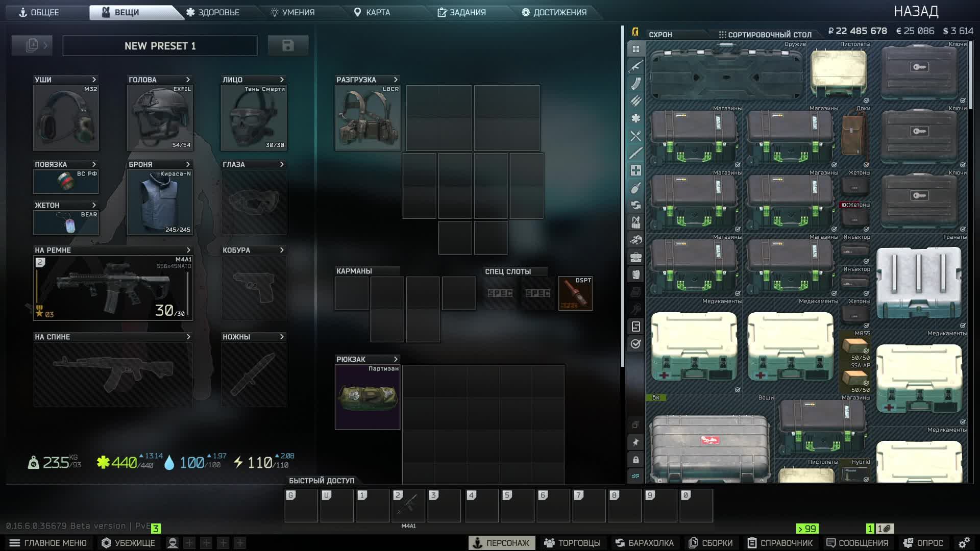Screen dimensions: 980x551
Task: Expand the ГОЛОВА slot arrow
Action: coord(188,80)
